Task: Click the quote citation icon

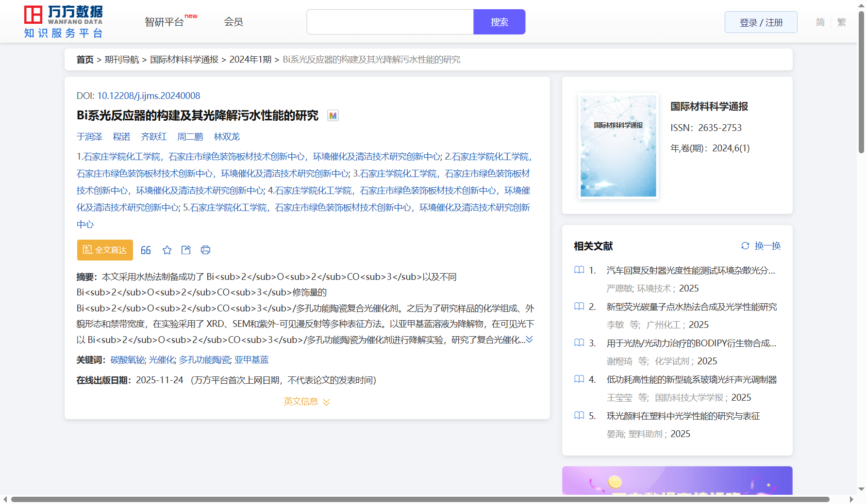Action: point(146,250)
